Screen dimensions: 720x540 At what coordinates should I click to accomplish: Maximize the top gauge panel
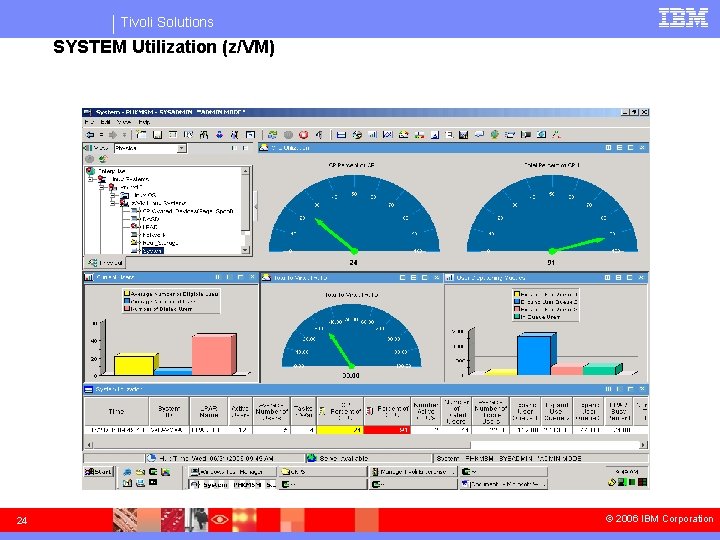click(x=630, y=147)
